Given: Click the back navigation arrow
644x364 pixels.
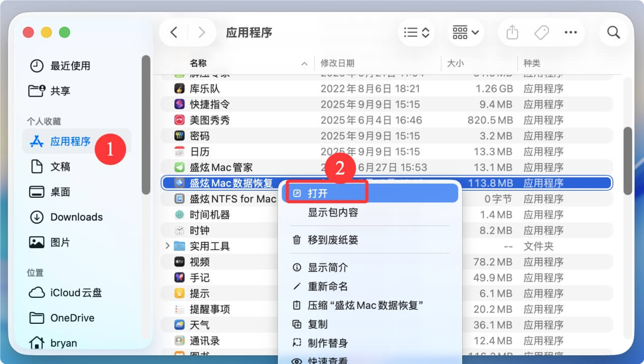Looking at the screenshot, I should click(x=173, y=32).
